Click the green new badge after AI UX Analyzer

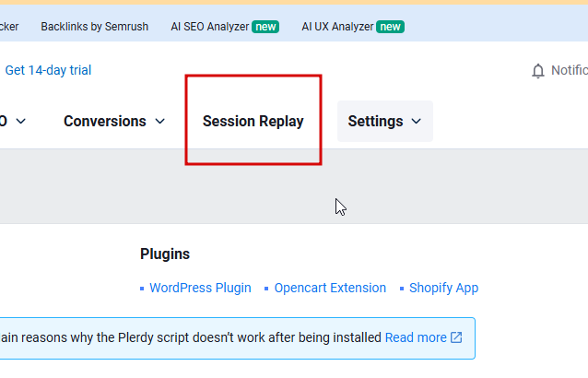[x=390, y=27]
